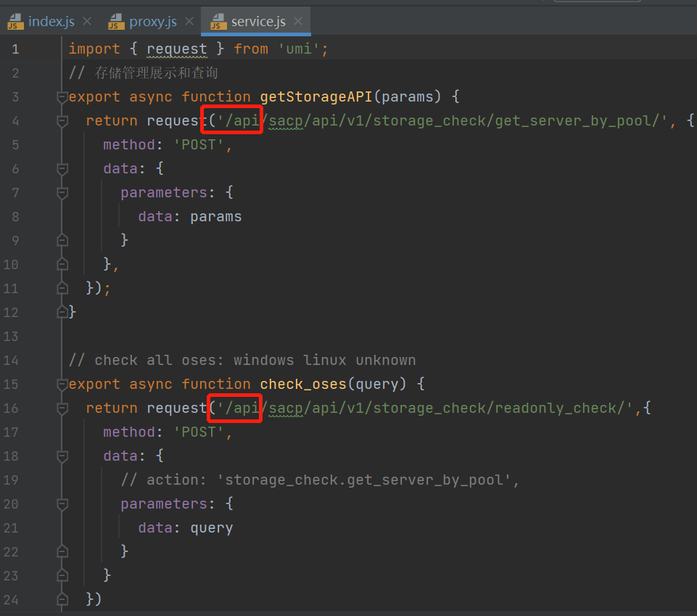The width and height of the screenshot is (697, 616).
Task: Collapse the parameters object at line 7
Action: click(62, 193)
